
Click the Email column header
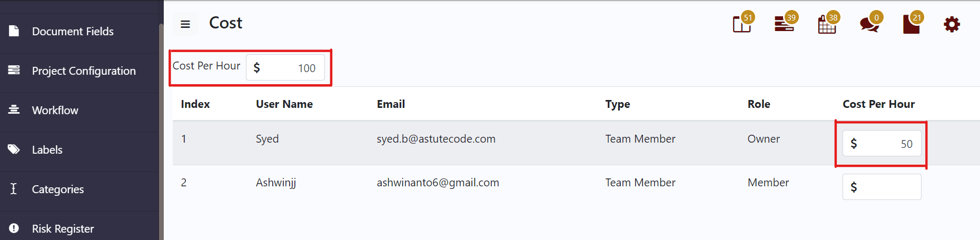[391, 104]
